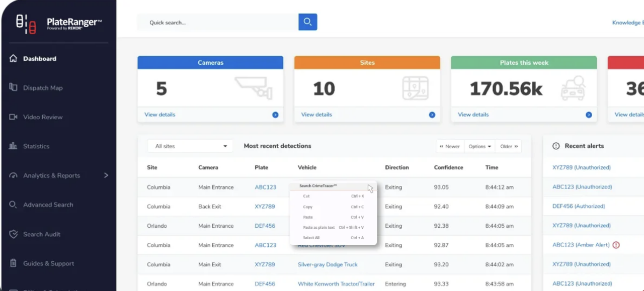Choose Paste as plain text
This screenshot has height=291, width=644.
[x=333, y=227]
